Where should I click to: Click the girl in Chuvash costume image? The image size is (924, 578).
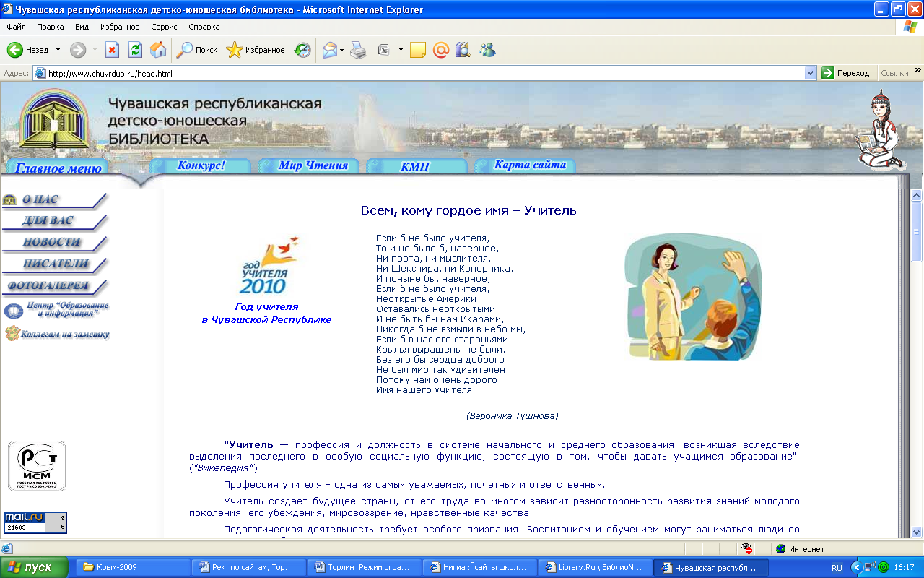pos(879,130)
